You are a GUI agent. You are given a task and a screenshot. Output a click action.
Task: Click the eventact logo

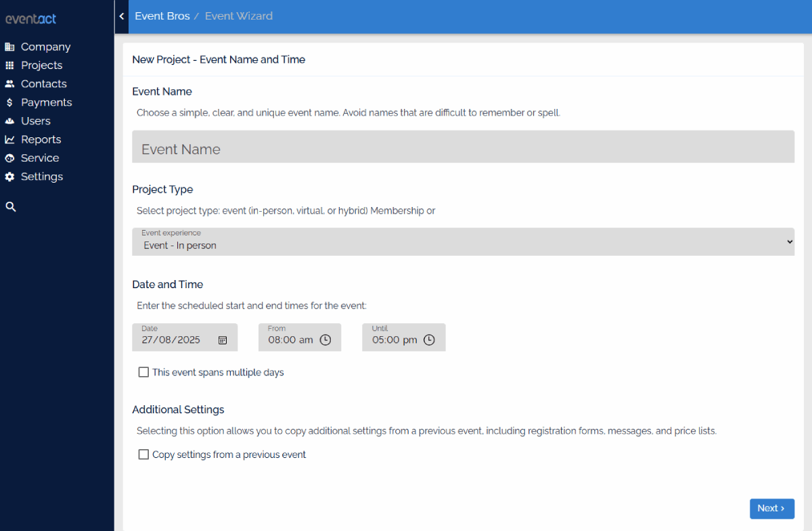31,19
